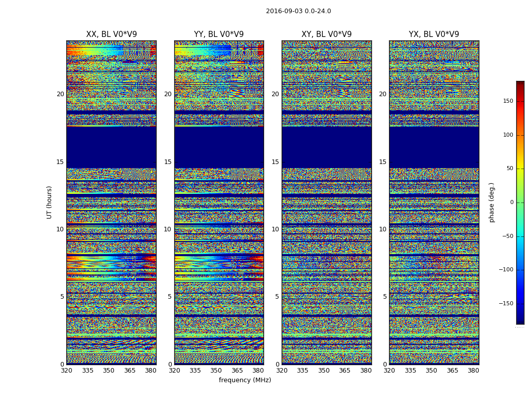Click the "frequency (MHz)" x-axis label

tap(245, 380)
